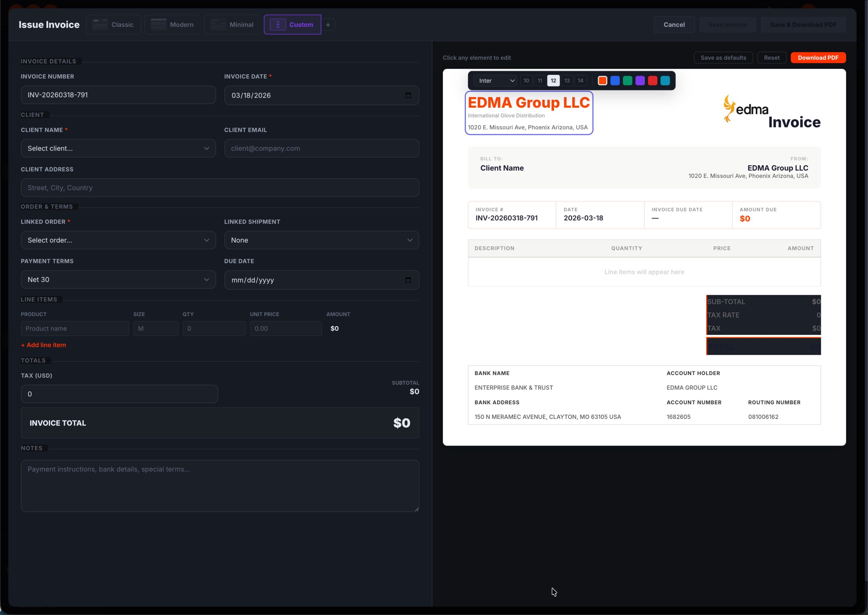Click the Description column header in preview
The height and width of the screenshot is (615, 868).
494,248
